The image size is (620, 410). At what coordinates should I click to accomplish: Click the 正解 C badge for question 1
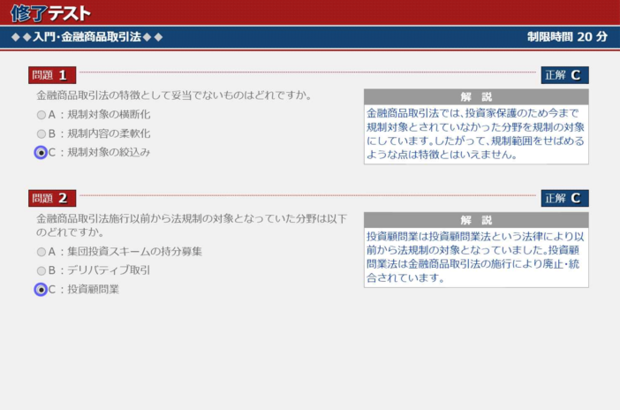pyautogui.click(x=565, y=75)
